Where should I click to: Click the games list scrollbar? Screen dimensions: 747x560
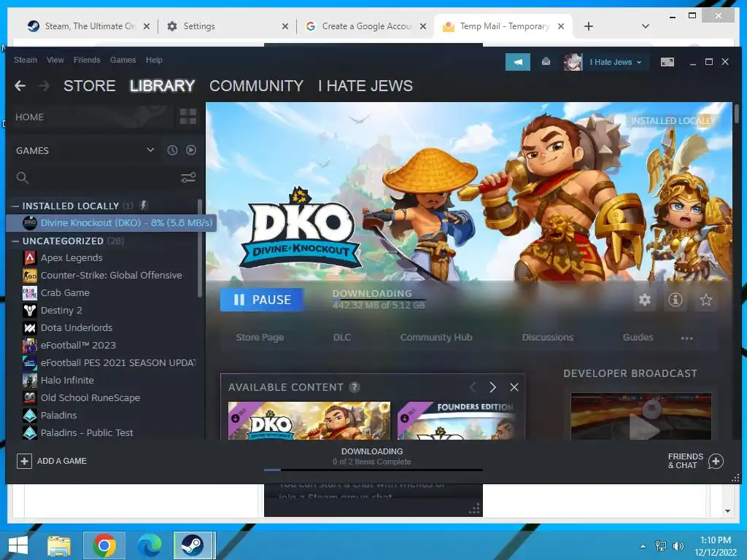click(x=200, y=248)
